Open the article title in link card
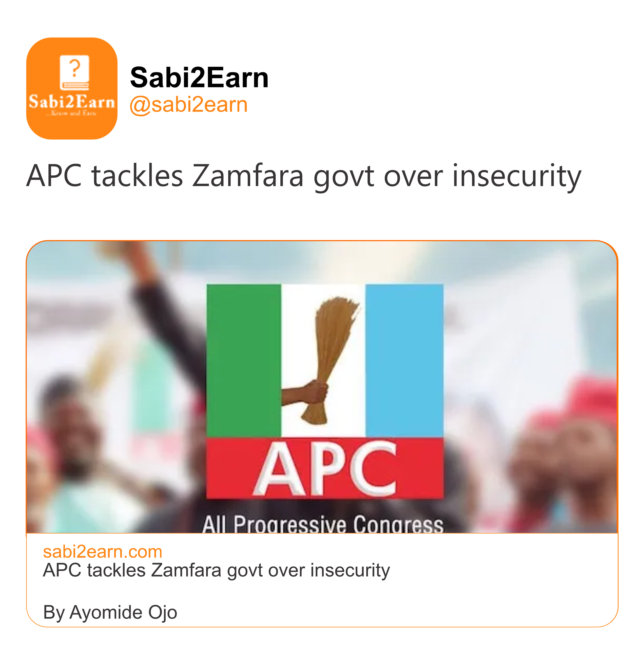 [216, 570]
